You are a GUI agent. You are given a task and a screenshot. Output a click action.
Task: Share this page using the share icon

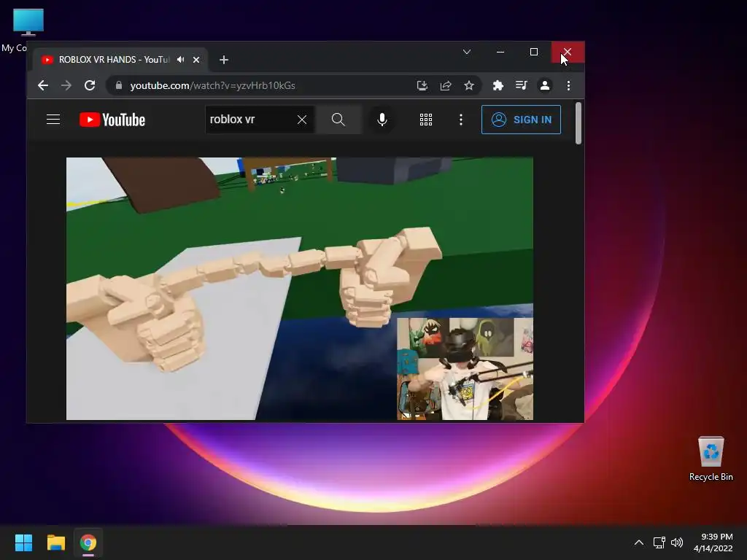click(x=446, y=86)
